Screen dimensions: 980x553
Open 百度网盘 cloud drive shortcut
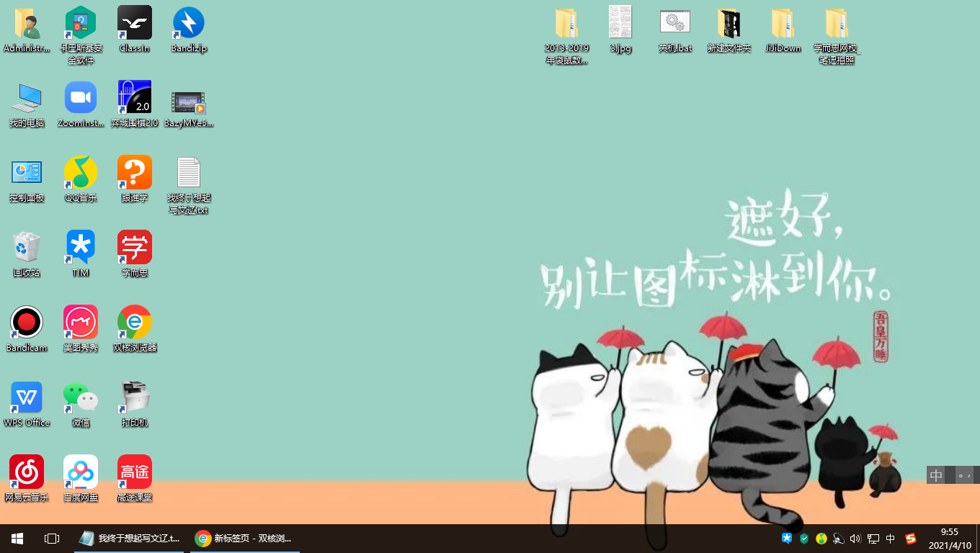tap(81, 480)
